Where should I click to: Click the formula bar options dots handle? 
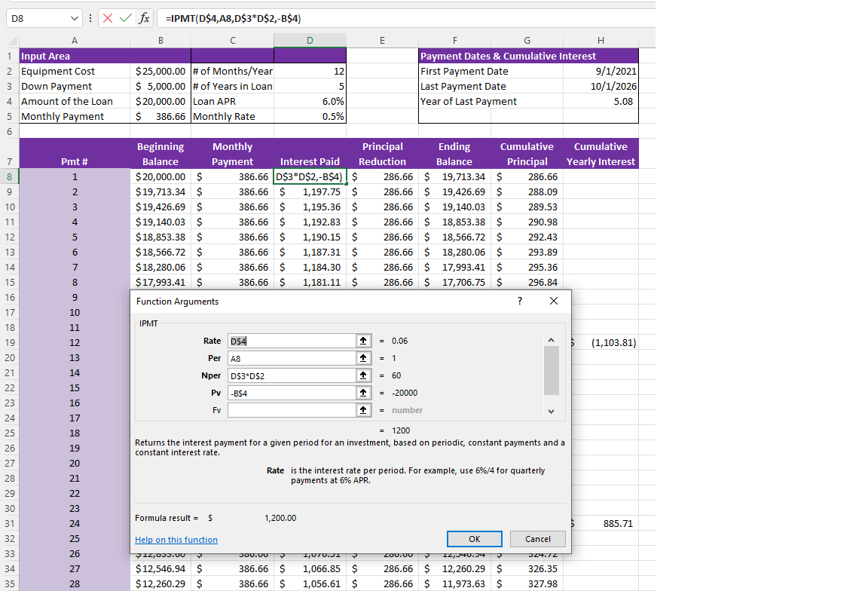click(x=90, y=18)
